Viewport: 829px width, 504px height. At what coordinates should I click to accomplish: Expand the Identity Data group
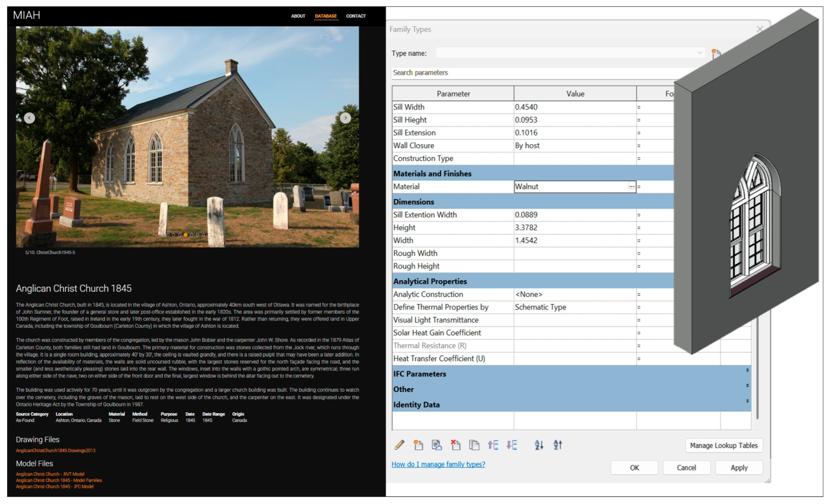(x=747, y=401)
